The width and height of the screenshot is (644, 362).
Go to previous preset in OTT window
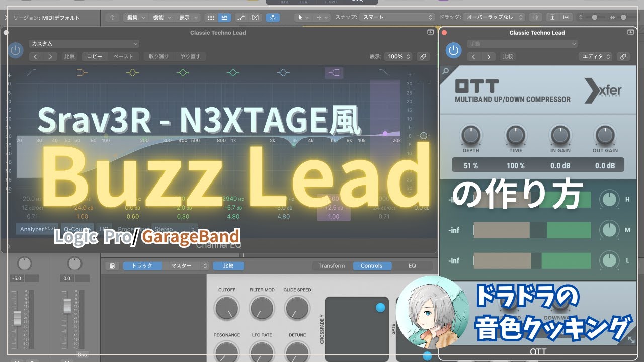473,57
